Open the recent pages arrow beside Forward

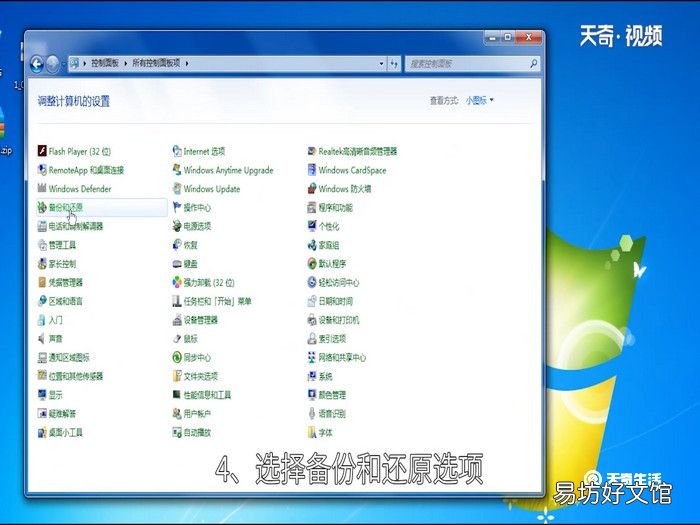(63, 64)
